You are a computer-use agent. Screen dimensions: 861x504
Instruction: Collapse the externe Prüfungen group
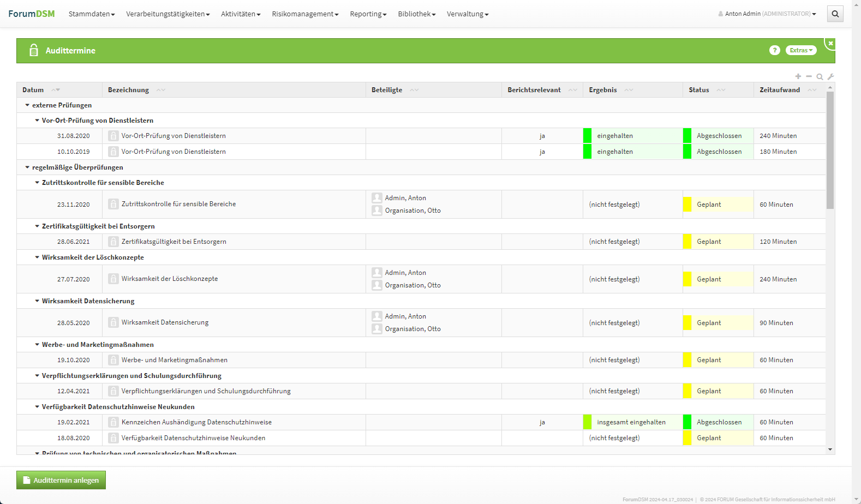pos(27,105)
